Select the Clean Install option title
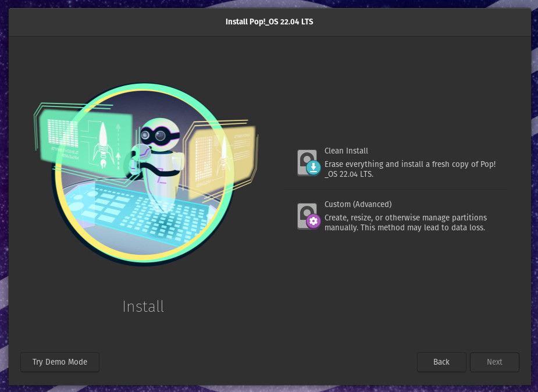 pos(346,151)
